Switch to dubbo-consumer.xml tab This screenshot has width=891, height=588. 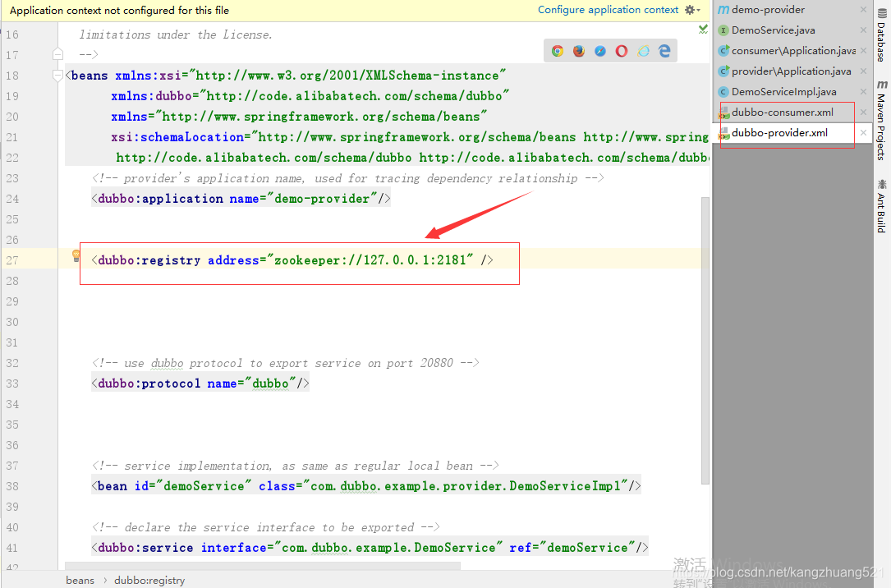tap(782, 112)
